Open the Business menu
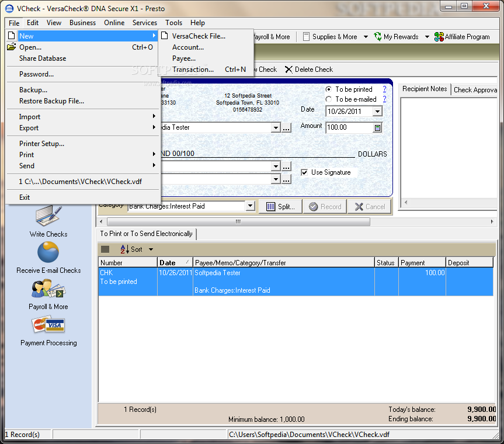Image resolution: width=504 pixels, height=444 pixels. coord(82,23)
